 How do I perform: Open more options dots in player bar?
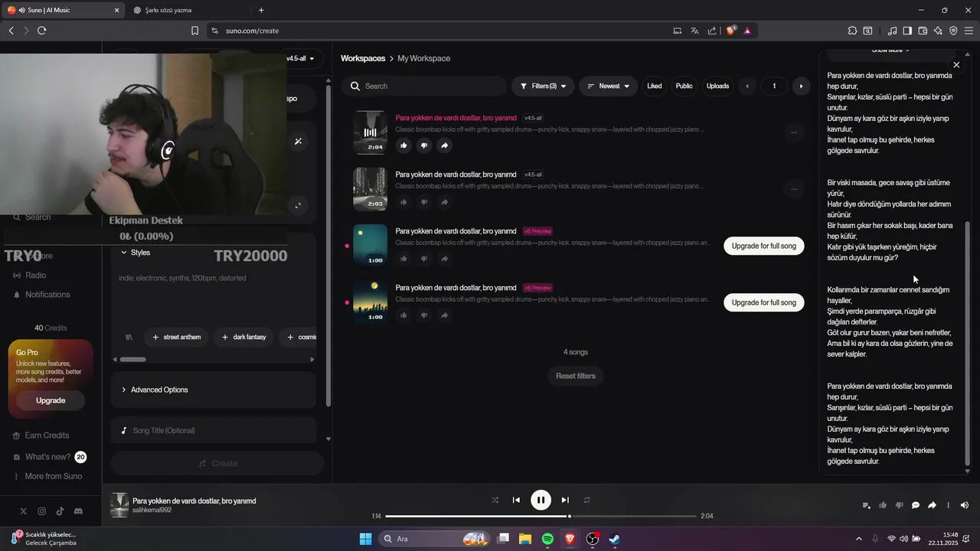coord(948,505)
